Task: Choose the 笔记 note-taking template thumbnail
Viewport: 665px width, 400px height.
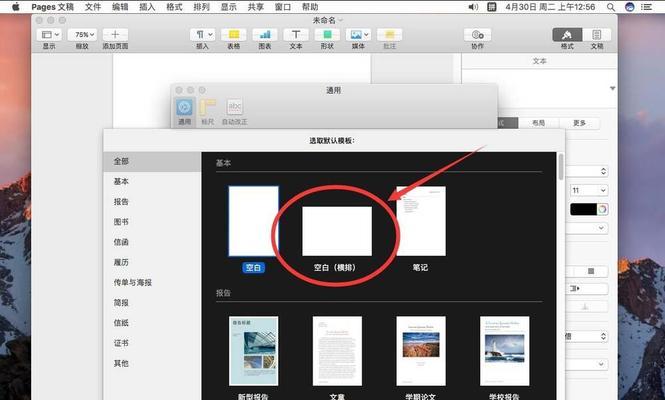Action: 421,221
